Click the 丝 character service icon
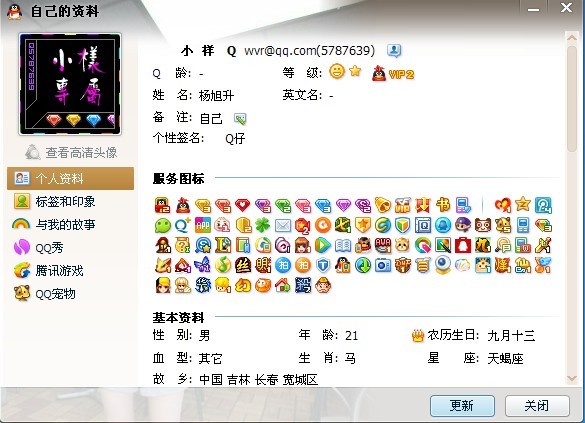The image size is (585, 423). point(243,266)
